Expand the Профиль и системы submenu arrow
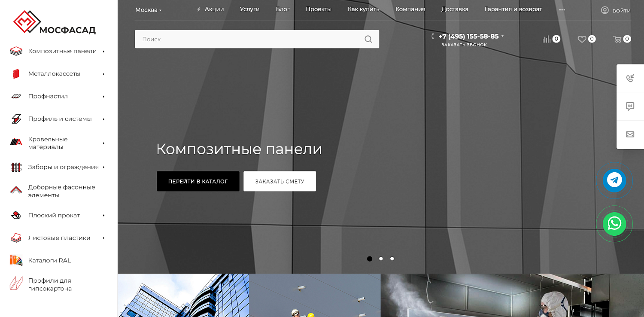The width and height of the screenshot is (644, 317). [103, 119]
